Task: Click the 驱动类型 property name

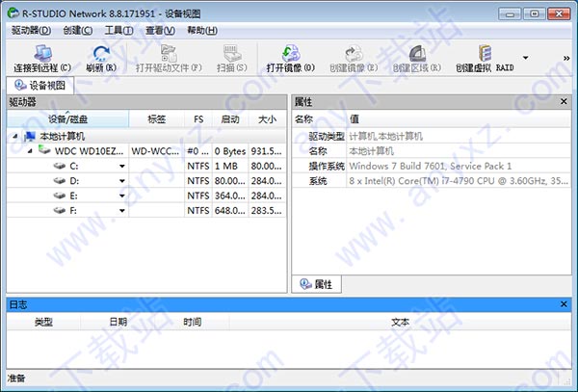Action: [327, 137]
